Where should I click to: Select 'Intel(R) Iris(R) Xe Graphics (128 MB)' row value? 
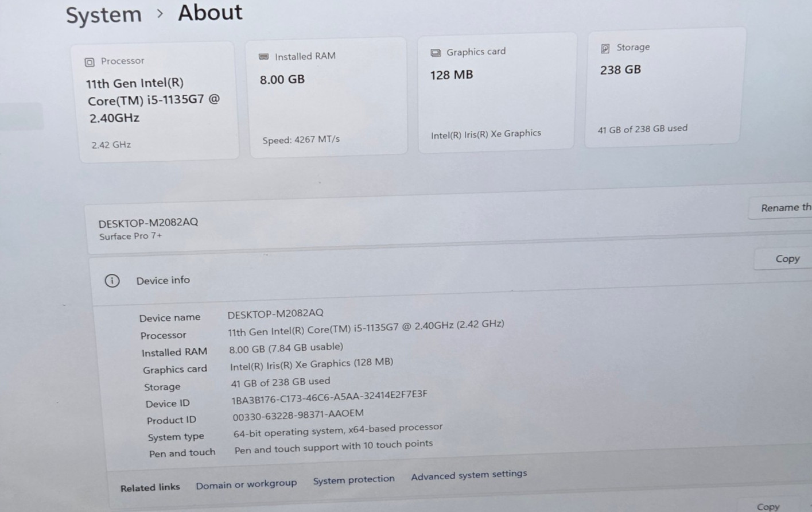coord(312,364)
